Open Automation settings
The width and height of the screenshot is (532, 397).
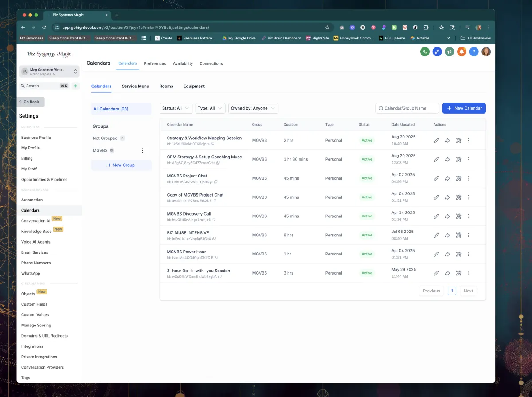click(x=32, y=200)
